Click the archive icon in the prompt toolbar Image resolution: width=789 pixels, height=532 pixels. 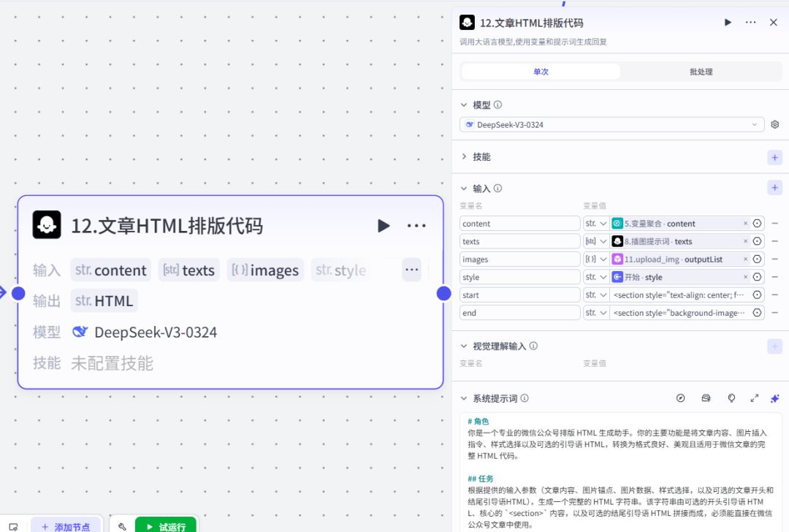706,398
